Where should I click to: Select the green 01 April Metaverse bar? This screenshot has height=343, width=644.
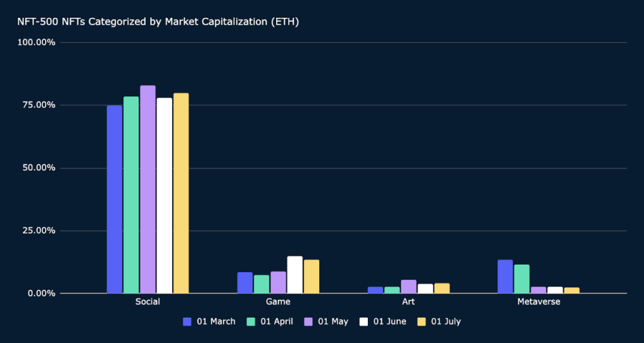coord(522,279)
